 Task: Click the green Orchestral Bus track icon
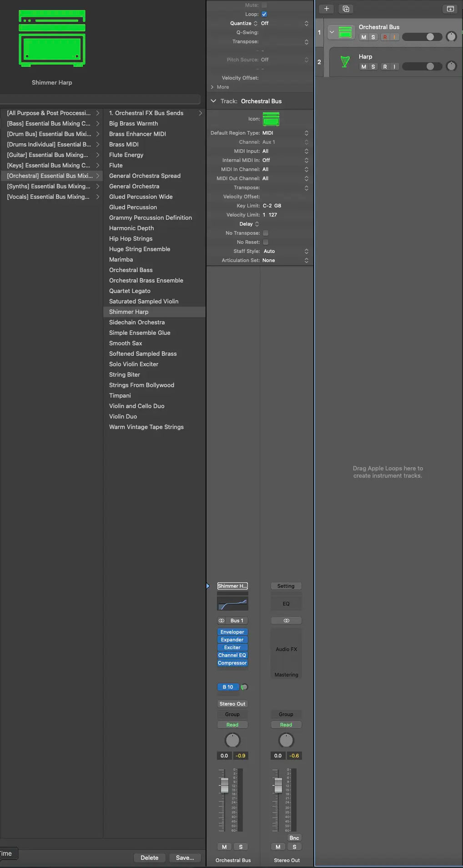346,33
